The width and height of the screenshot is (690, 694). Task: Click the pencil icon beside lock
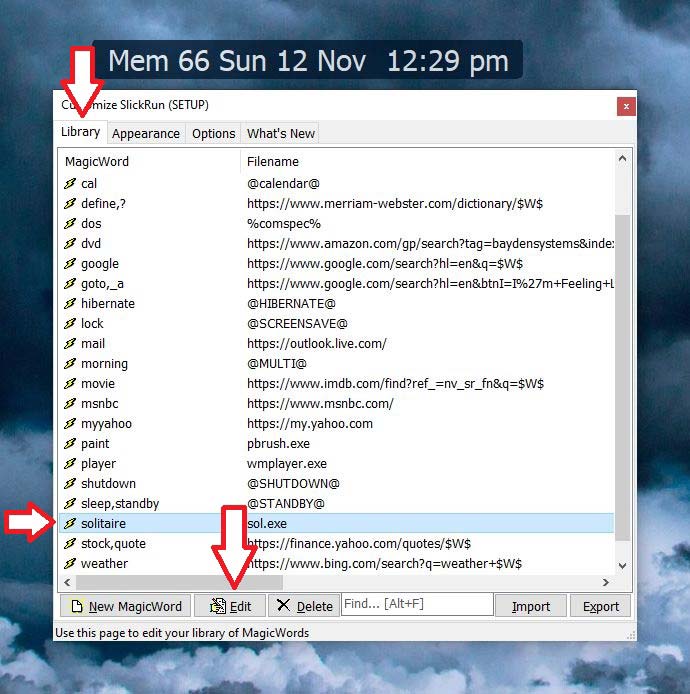[x=70, y=324]
